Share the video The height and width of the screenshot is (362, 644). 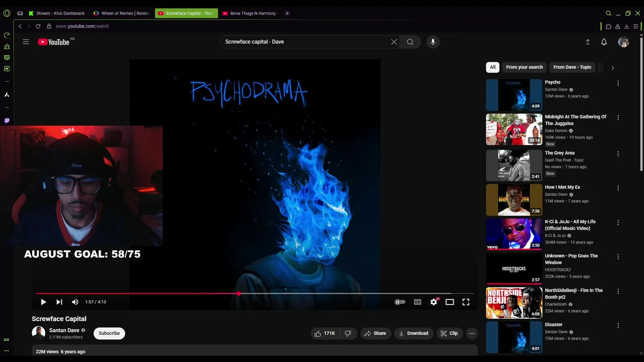click(375, 333)
